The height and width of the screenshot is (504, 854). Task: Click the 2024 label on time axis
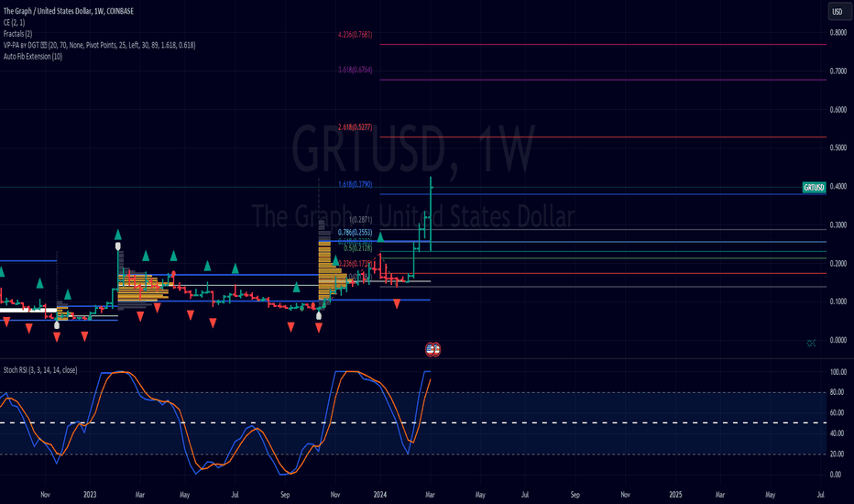(x=380, y=495)
